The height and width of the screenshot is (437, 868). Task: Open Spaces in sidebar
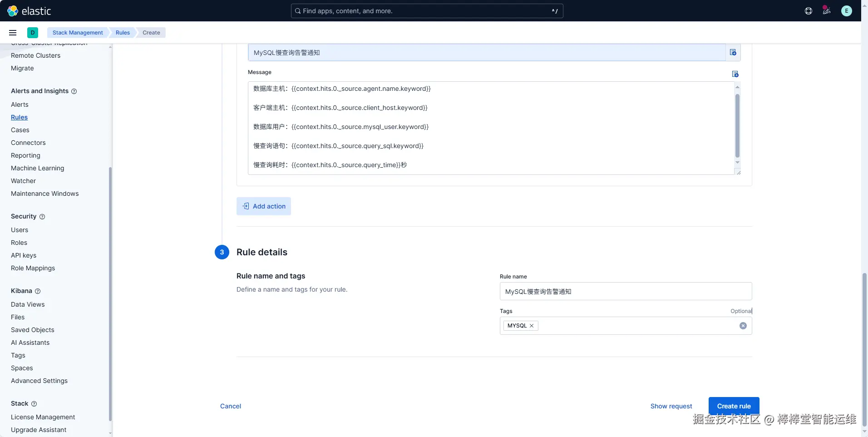(x=22, y=368)
